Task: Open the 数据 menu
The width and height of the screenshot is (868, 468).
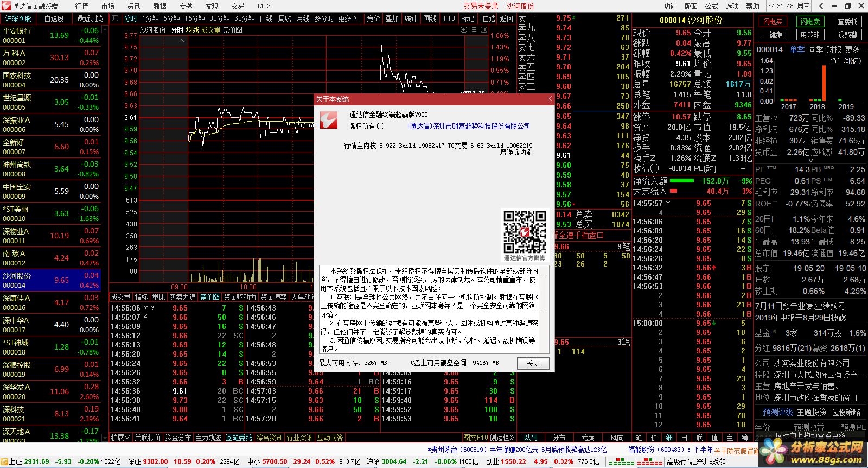Action: pos(160,6)
